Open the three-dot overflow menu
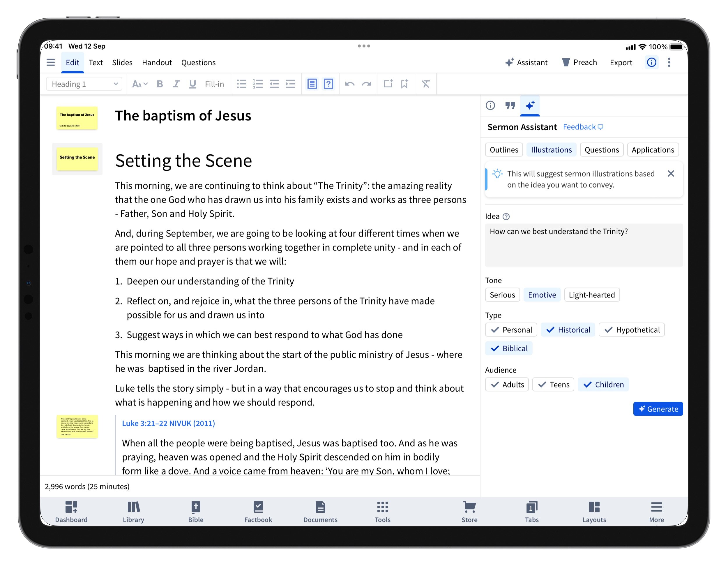 (x=669, y=62)
